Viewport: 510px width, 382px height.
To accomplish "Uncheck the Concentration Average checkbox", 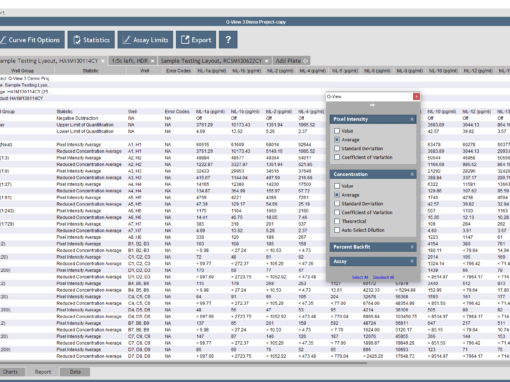I will tap(337, 195).
